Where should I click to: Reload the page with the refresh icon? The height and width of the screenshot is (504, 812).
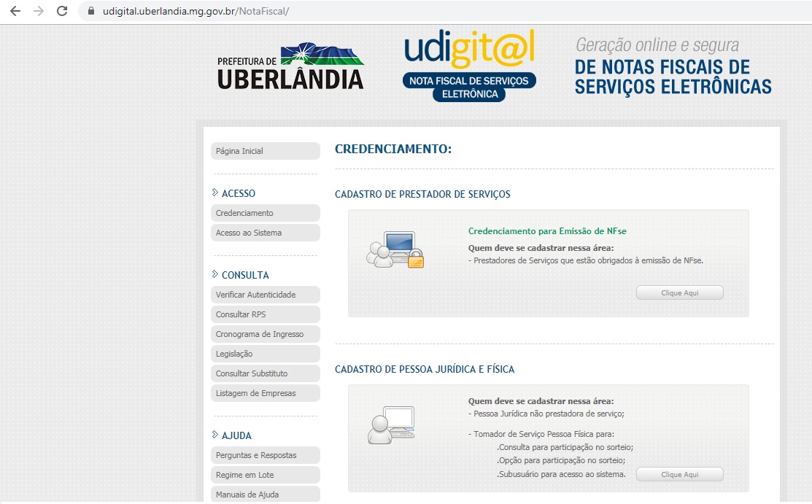point(62,11)
